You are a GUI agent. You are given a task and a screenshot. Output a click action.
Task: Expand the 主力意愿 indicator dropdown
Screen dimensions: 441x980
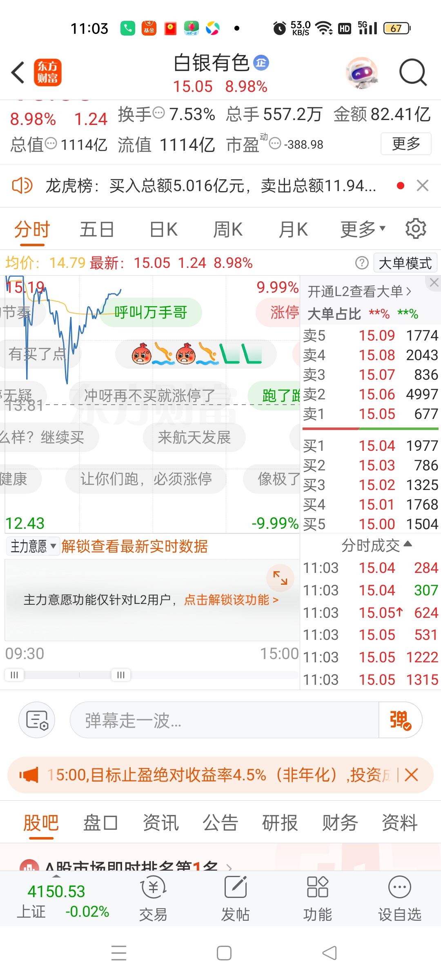pos(33,546)
